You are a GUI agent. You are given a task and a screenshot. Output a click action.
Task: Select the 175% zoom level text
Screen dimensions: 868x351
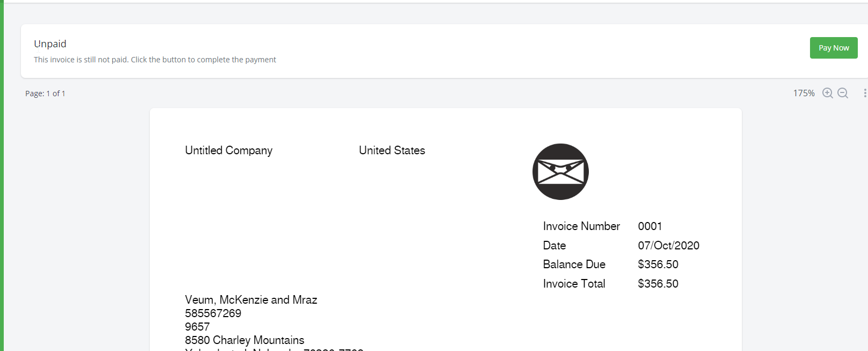(x=803, y=92)
